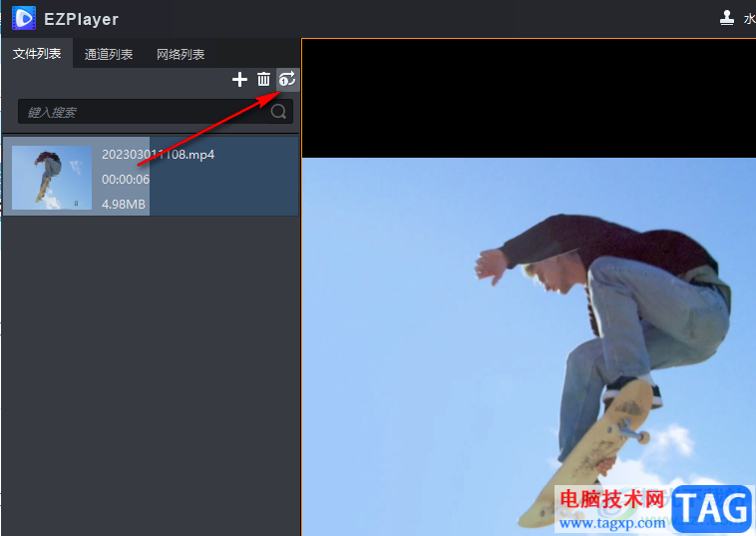
Task: Focus the 键入搜索 search field
Action: pos(156,112)
